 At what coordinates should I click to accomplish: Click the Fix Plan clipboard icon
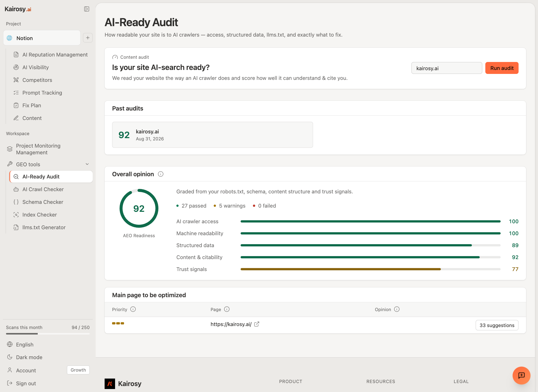[16, 105]
